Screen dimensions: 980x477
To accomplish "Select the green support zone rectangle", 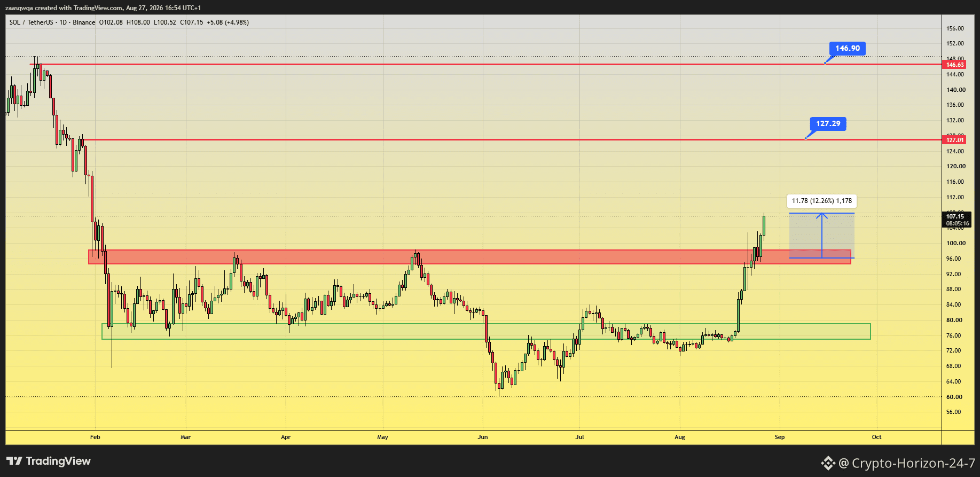I will (x=486, y=331).
